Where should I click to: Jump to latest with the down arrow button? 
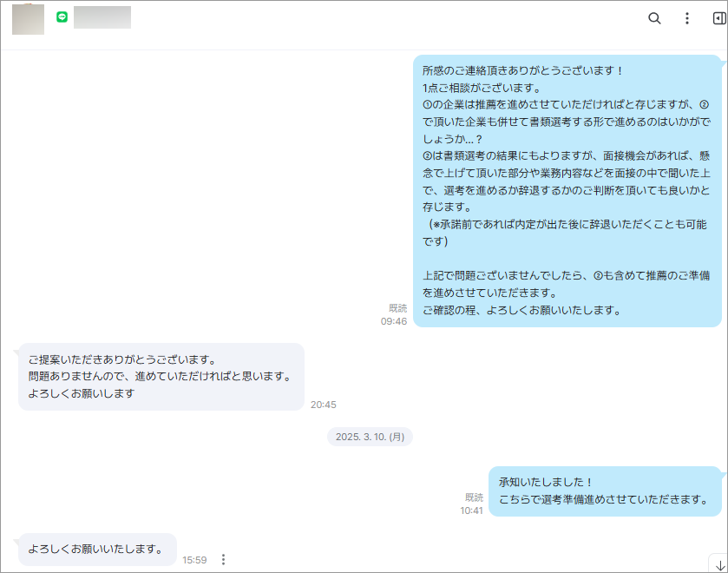718,563
